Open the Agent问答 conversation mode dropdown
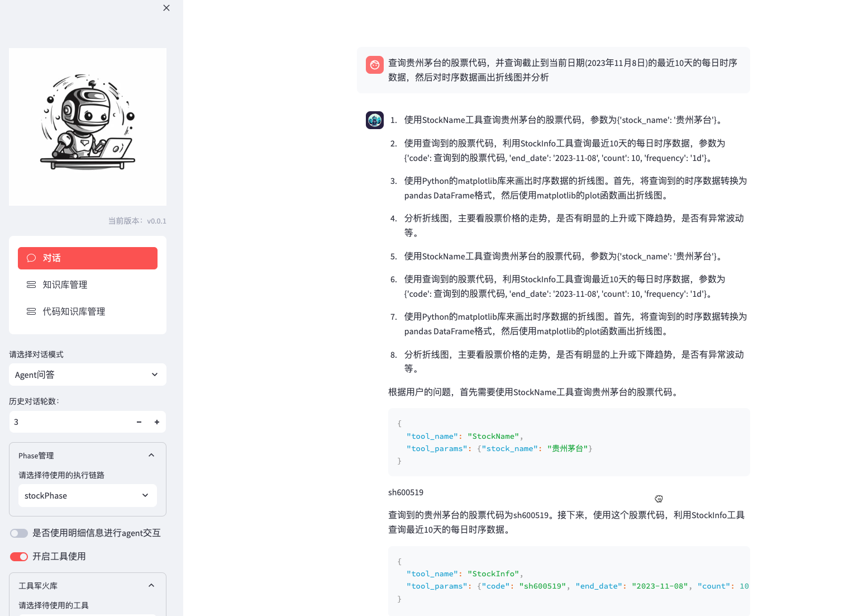This screenshot has width=868, height=616. (87, 375)
